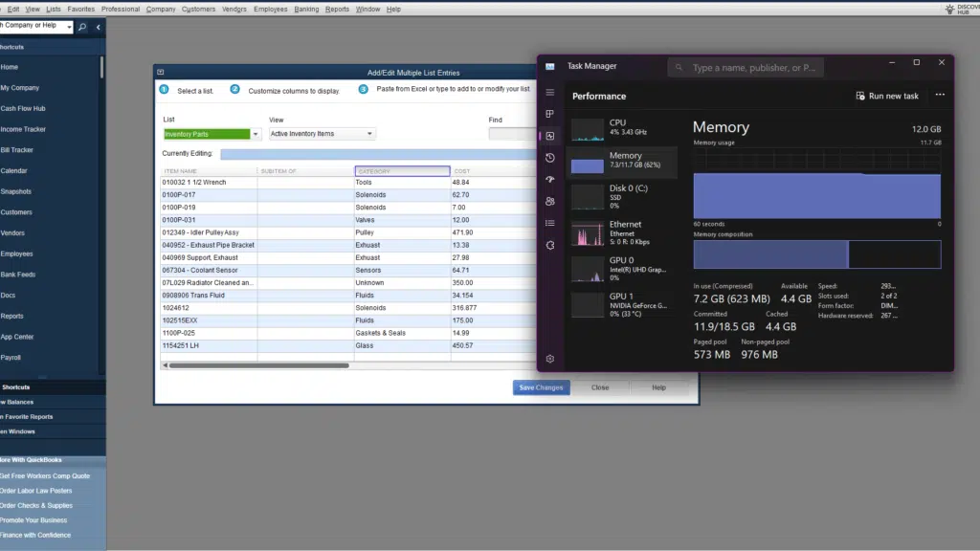Click Run new task button

[887, 96]
